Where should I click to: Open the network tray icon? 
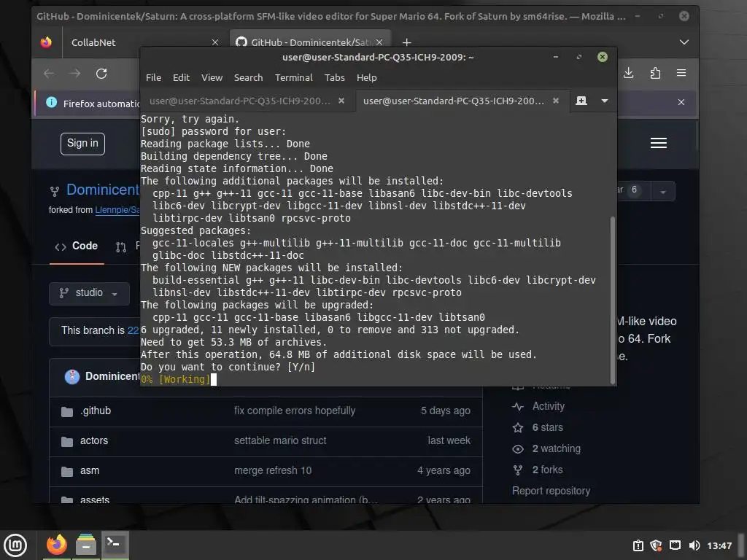[675, 545]
